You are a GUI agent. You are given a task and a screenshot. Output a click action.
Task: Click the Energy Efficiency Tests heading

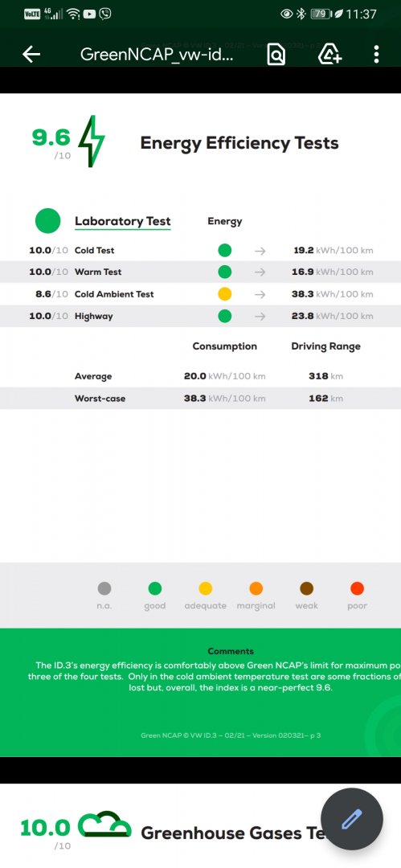[x=239, y=143]
